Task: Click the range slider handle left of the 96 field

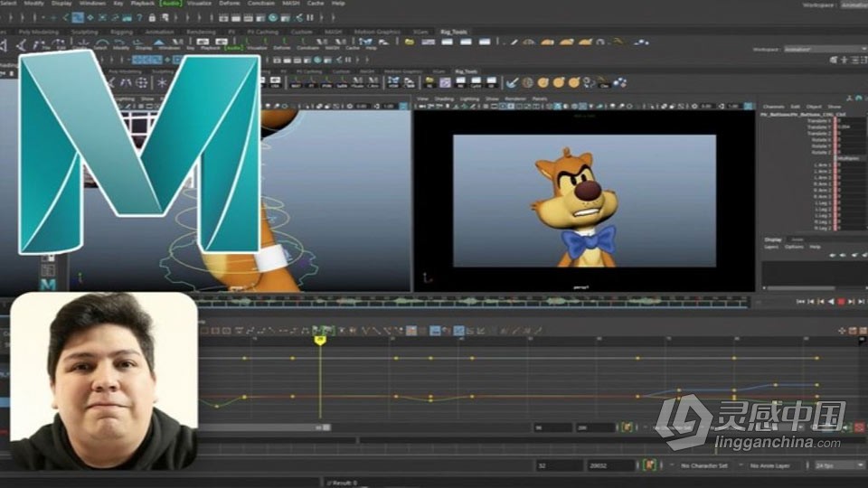Action: tap(326, 427)
